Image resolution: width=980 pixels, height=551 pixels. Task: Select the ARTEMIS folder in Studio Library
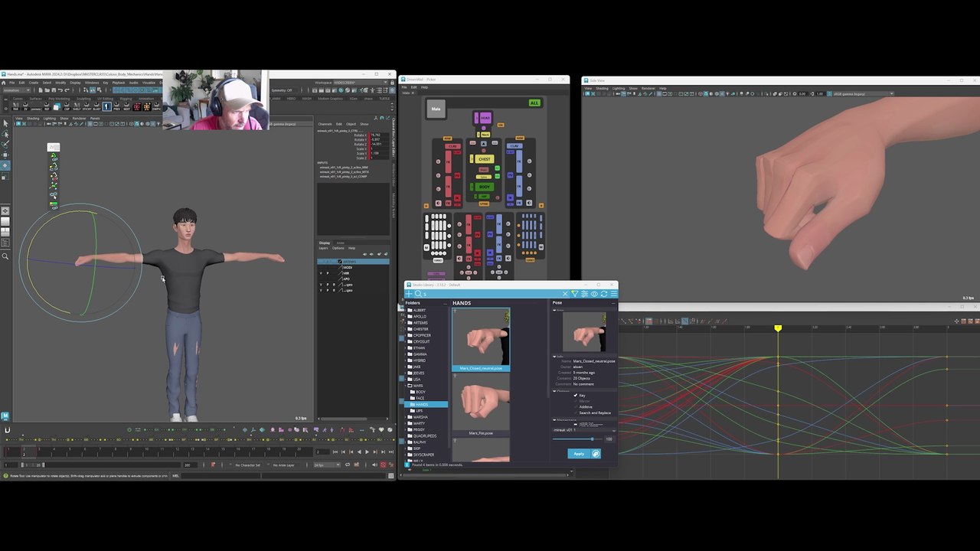tap(420, 323)
